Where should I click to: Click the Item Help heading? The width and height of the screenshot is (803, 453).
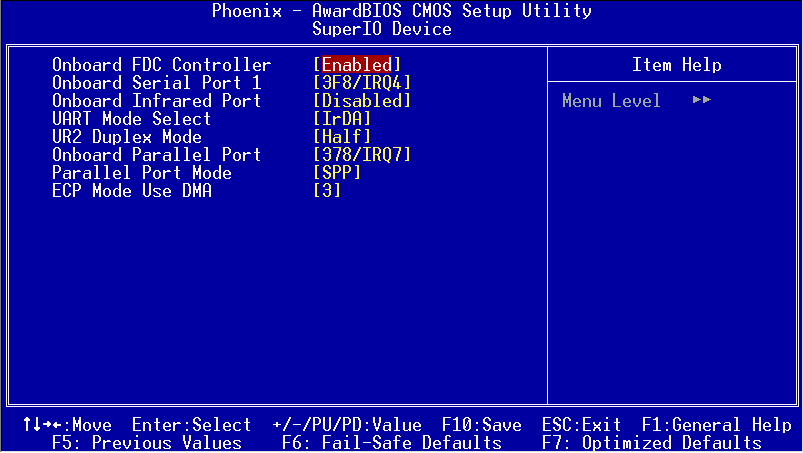(x=677, y=65)
